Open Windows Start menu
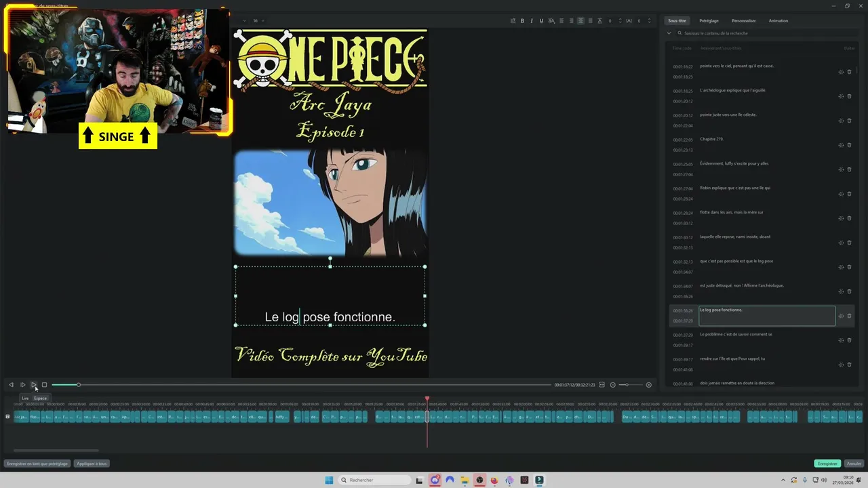Viewport: 868px width, 488px height. tap(329, 480)
